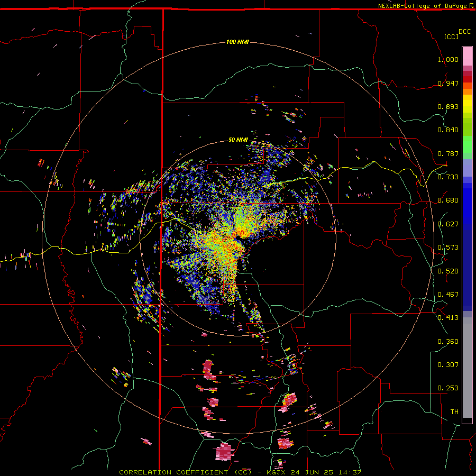Click the 0.947 scale value
The height and width of the screenshot is (476, 476).
pyautogui.click(x=448, y=83)
